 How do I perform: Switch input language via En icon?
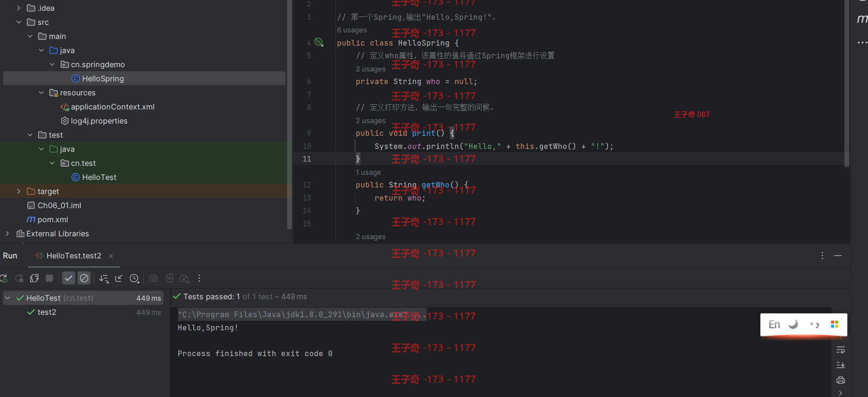(x=774, y=325)
